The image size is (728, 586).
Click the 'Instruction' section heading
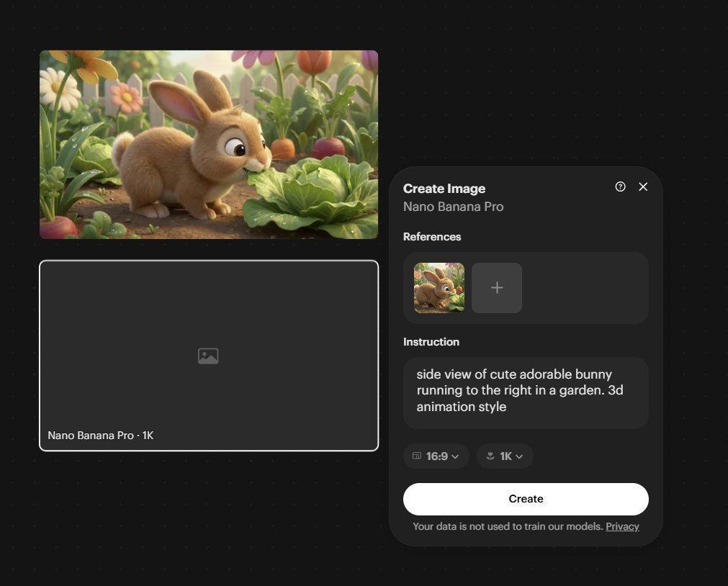[x=431, y=342]
